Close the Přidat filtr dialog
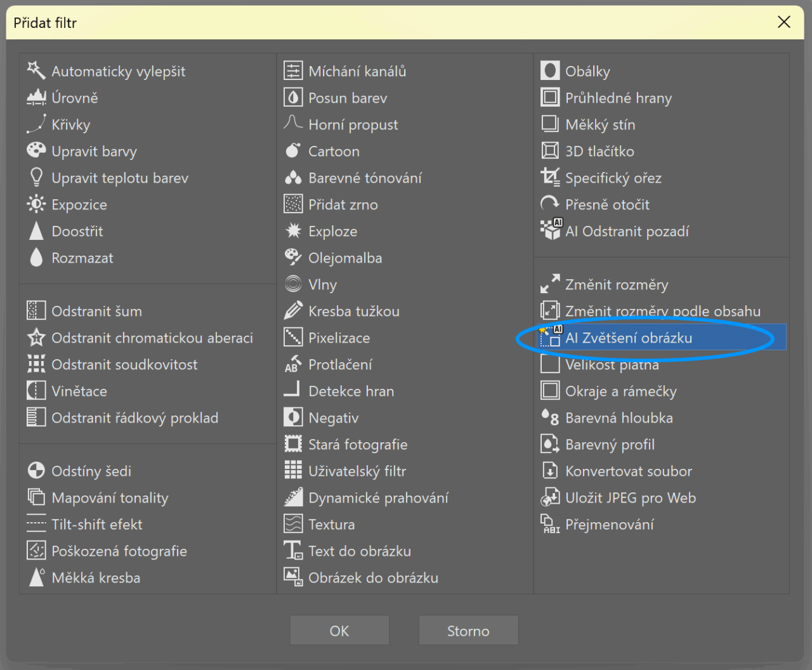This screenshot has width=812, height=670. [x=783, y=22]
